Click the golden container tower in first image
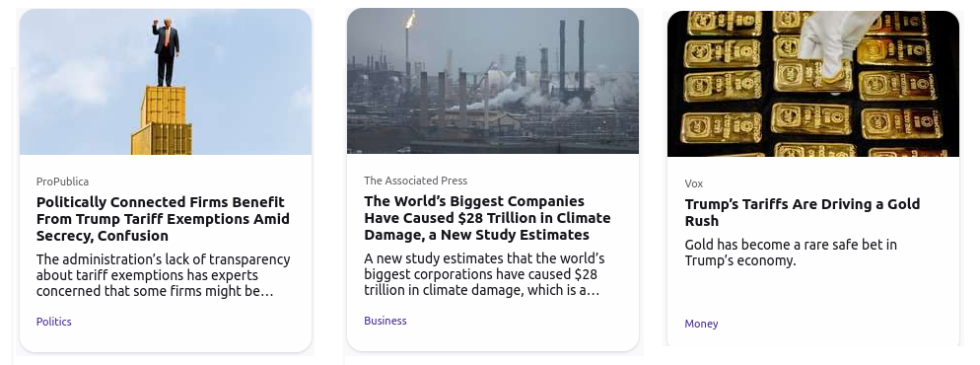The height and width of the screenshot is (365, 980). coord(162,120)
